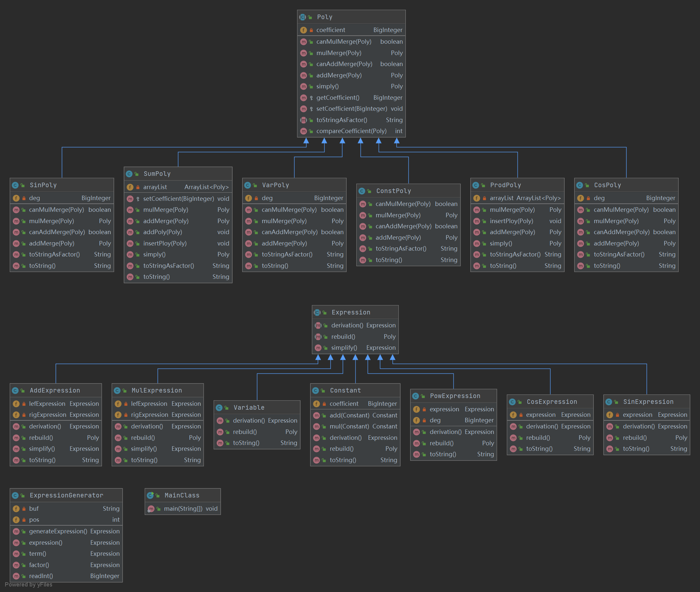Select insertPloy(Poly) row in SumPoly

click(x=165, y=243)
